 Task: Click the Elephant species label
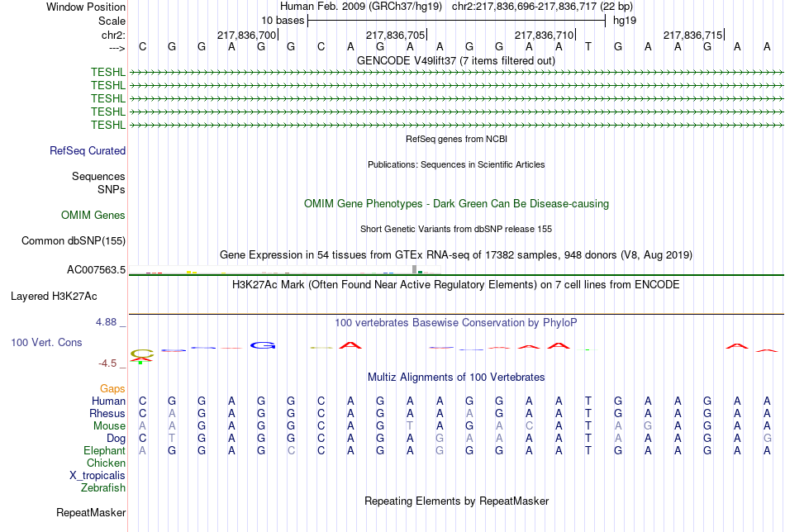tap(104, 450)
